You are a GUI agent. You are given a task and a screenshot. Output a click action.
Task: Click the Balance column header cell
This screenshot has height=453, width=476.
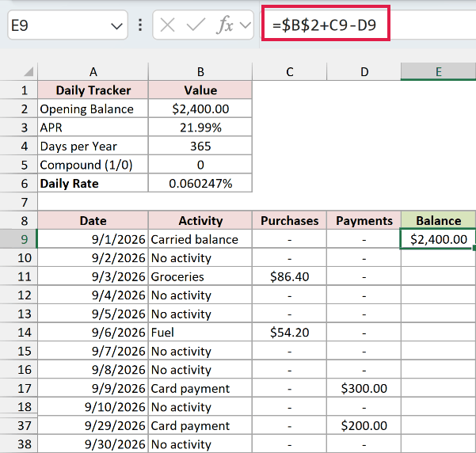pyautogui.click(x=438, y=220)
